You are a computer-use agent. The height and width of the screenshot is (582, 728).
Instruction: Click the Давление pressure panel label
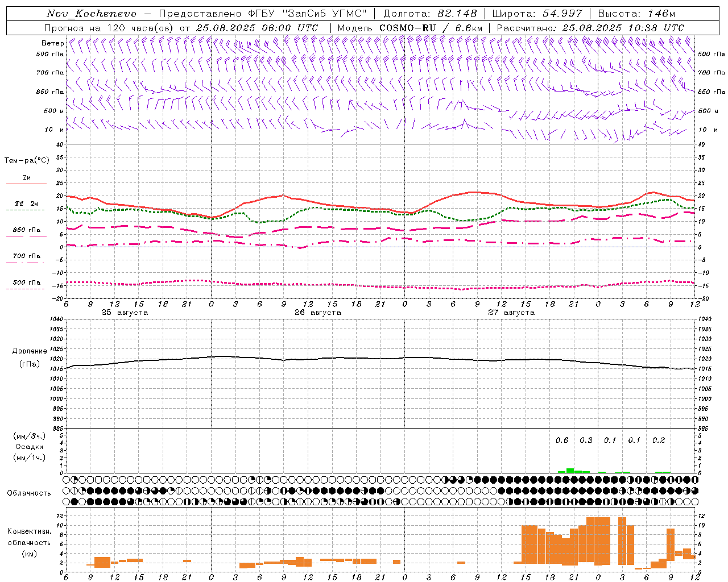point(30,351)
